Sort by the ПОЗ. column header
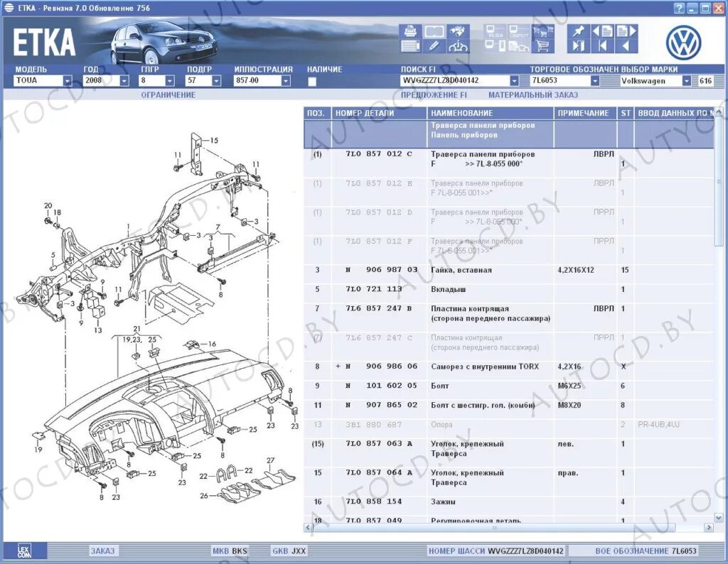This screenshot has width=728, height=564. click(317, 113)
